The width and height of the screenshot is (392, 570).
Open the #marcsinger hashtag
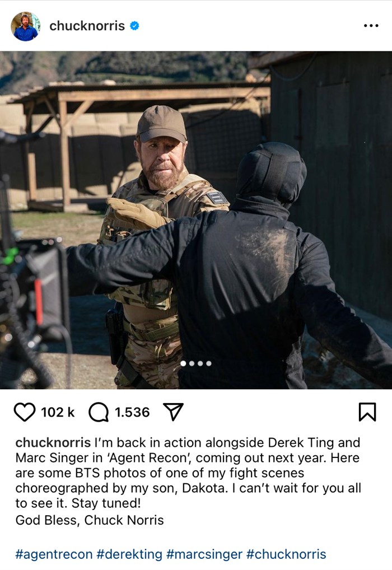click(x=204, y=554)
